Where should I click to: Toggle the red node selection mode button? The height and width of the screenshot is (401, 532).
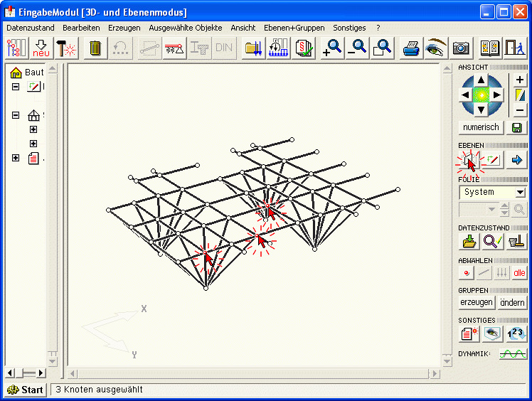coord(467,272)
